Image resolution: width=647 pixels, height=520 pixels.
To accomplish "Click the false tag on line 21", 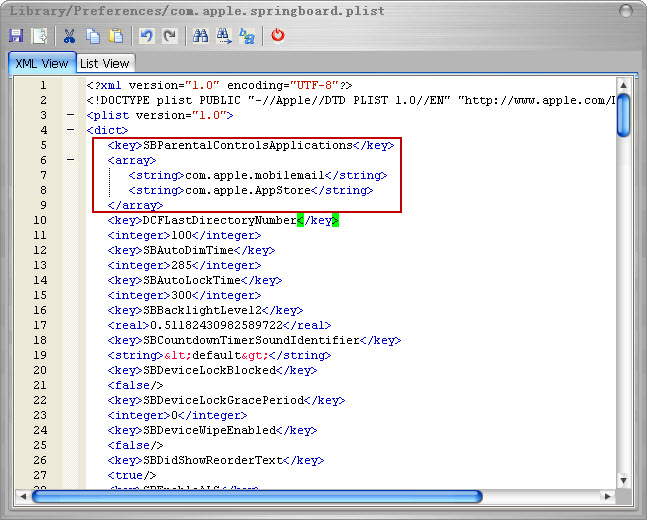I will [x=135, y=385].
